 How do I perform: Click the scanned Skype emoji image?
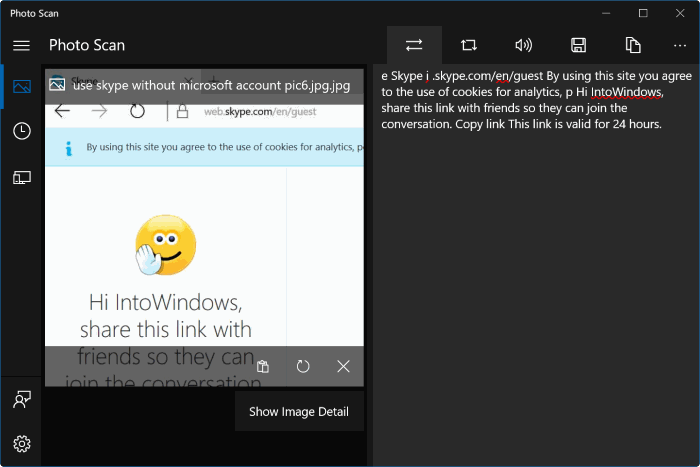166,245
